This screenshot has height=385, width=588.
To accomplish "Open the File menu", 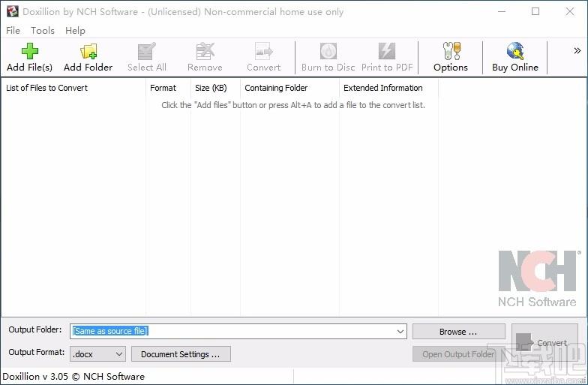I will (13, 30).
